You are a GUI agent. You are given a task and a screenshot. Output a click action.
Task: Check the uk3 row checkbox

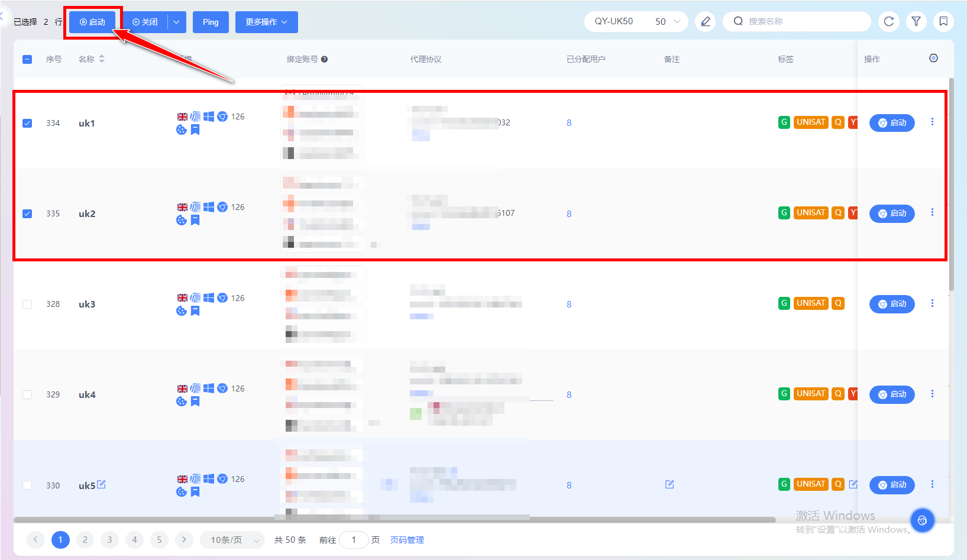tap(27, 304)
